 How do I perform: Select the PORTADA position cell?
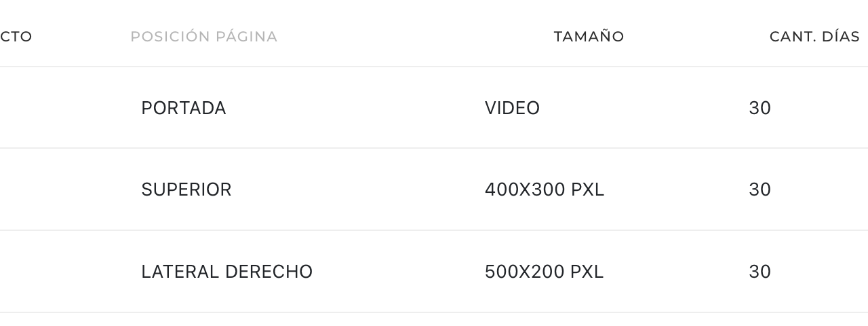click(183, 108)
